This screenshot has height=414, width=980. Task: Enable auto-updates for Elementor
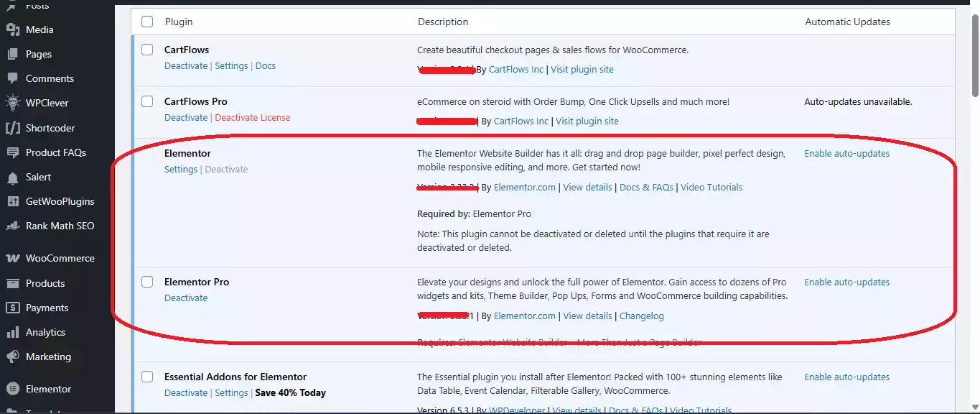click(x=846, y=153)
